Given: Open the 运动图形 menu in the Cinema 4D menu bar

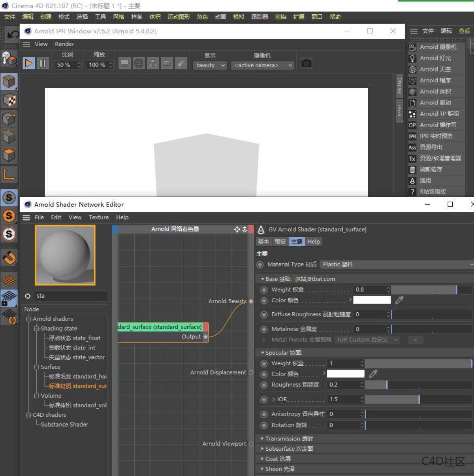Looking at the screenshot, I should [179, 17].
